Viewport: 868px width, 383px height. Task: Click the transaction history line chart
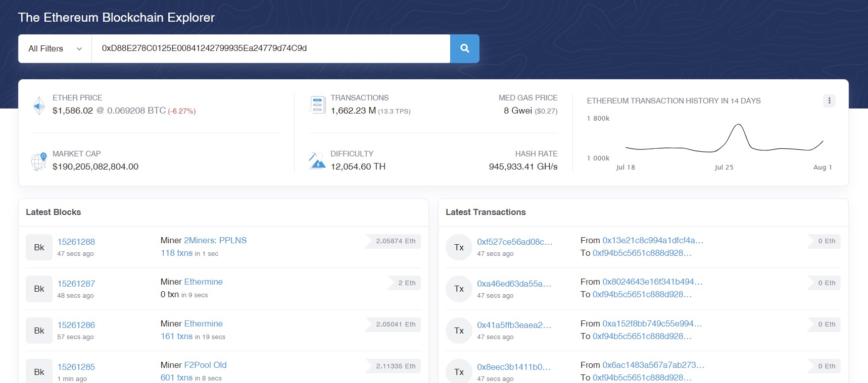click(725, 138)
